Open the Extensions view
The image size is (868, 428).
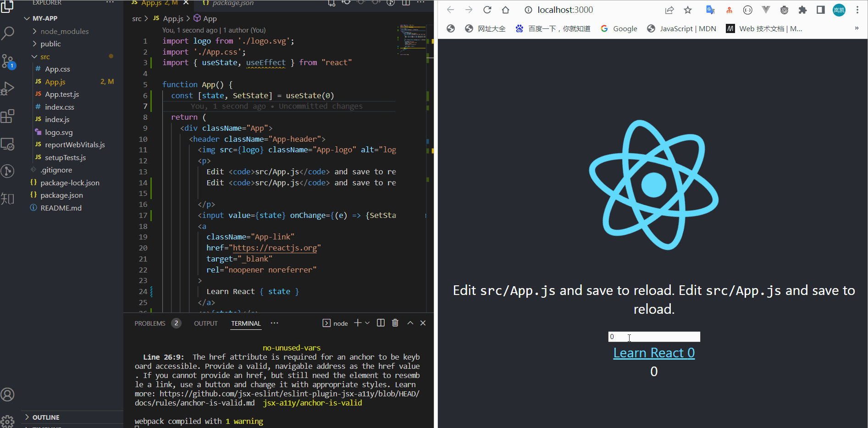[x=8, y=116]
